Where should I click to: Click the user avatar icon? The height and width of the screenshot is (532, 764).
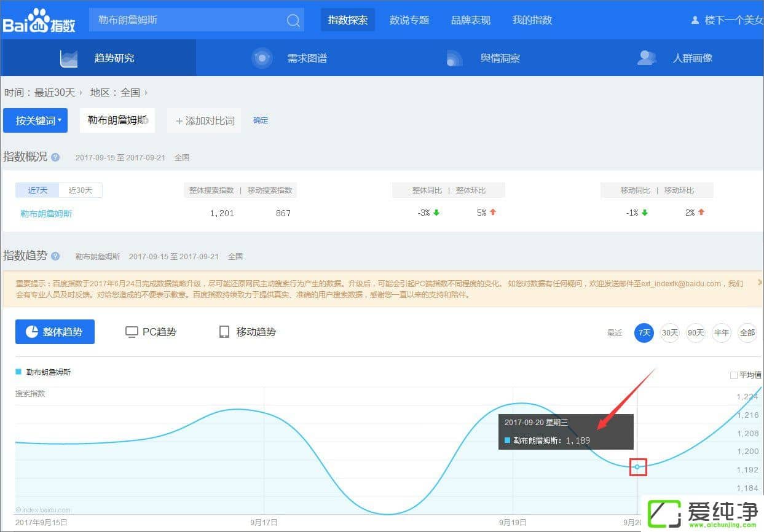coord(695,20)
